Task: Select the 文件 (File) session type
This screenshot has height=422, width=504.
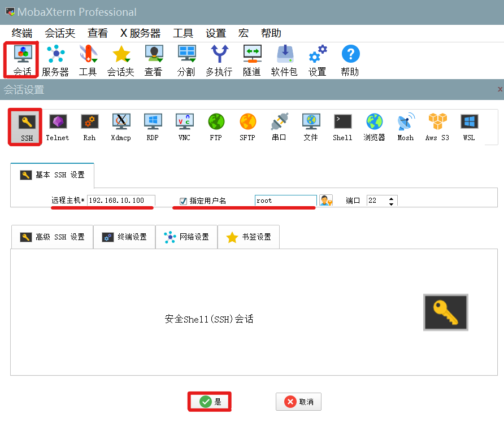Action: pyautogui.click(x=311, y=127)
